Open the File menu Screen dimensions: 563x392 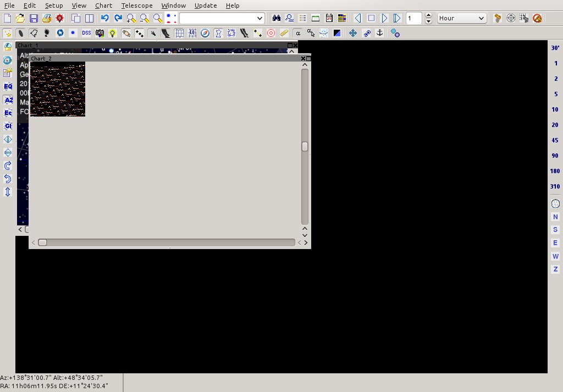pos(9,5)
